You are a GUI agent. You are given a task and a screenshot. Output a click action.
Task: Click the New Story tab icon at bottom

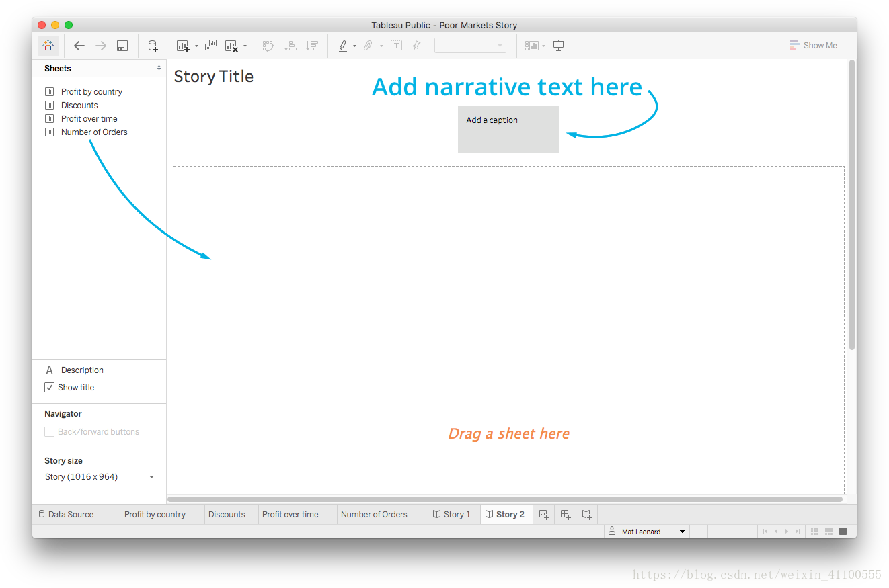pyautogui.click(x=587, y=515)
